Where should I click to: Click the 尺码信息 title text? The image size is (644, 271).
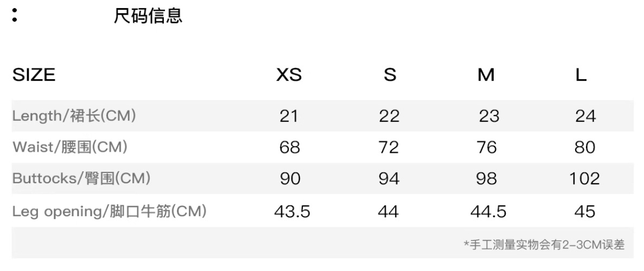148,16
